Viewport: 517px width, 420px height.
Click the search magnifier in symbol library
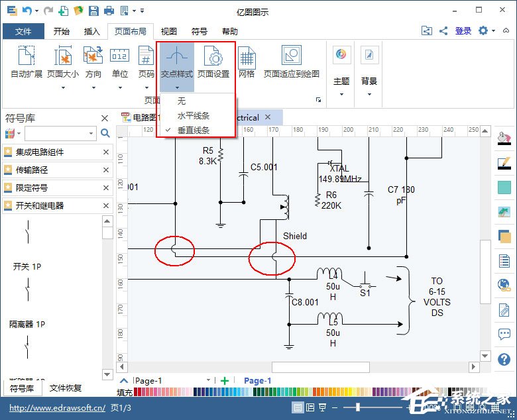point(105,133)
